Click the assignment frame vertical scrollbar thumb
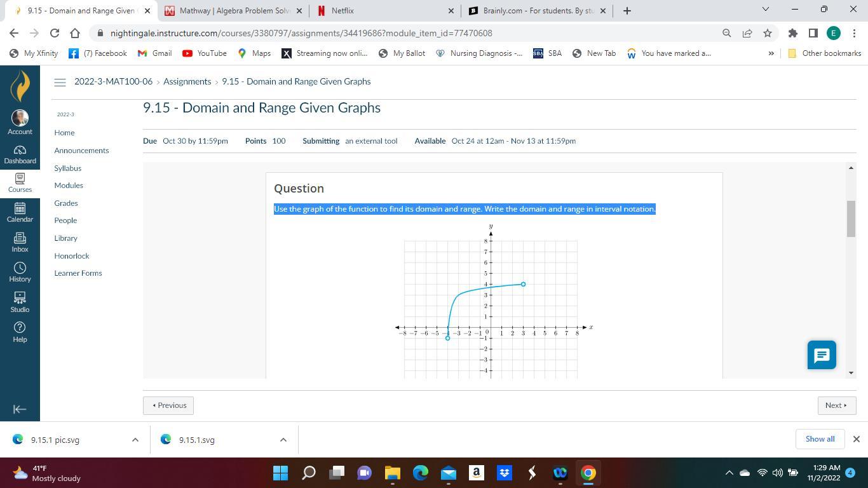The width and height of the screenshot is (868, 488). (x=851, y=219)
